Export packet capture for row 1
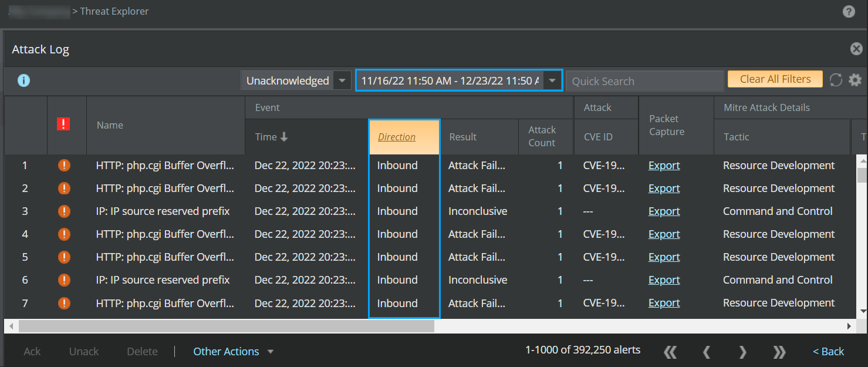 (664, 166)
